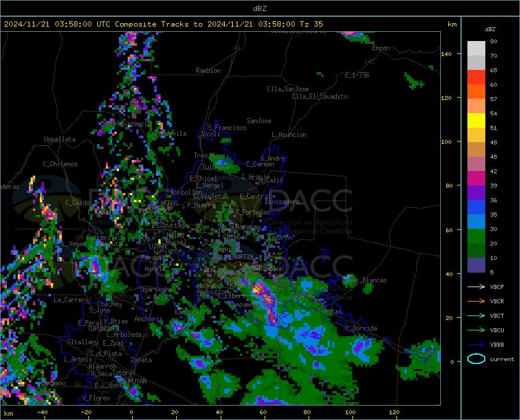Click the 'dBZ' heading above the color scale
Viewport: 520px width, 420px height.
tap(490, 29)
